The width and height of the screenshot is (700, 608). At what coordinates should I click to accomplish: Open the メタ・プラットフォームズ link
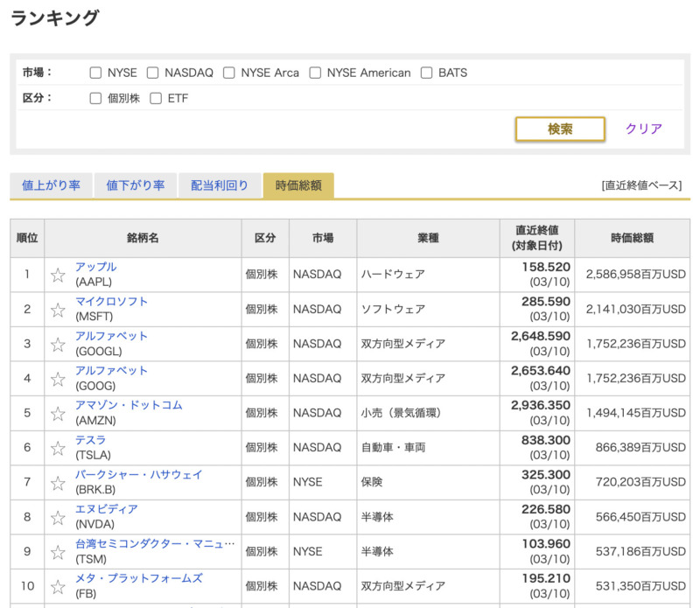click(138, 578)
